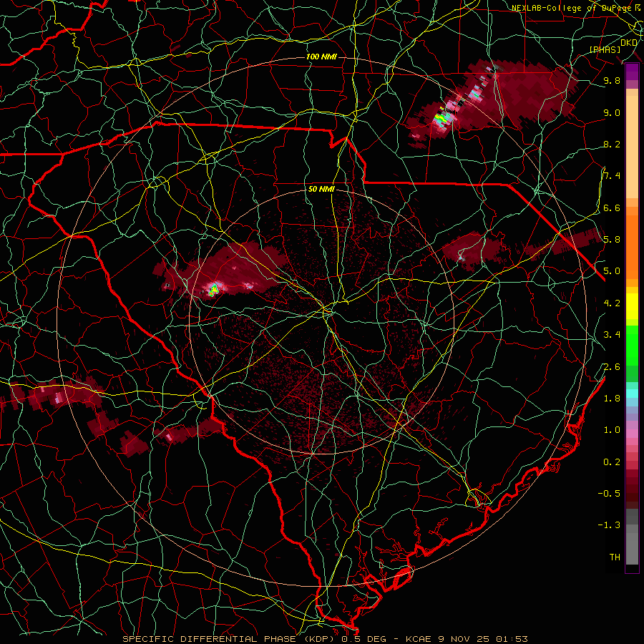Select the 5.8 value on the color scale
644x644 pixels.
tap(612, 240)
